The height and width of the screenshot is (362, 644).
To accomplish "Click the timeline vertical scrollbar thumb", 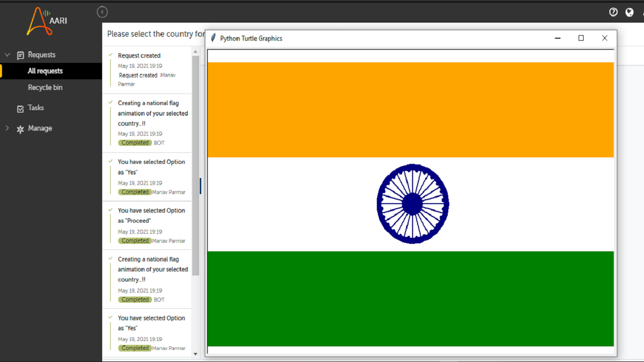I will (196, 165).
